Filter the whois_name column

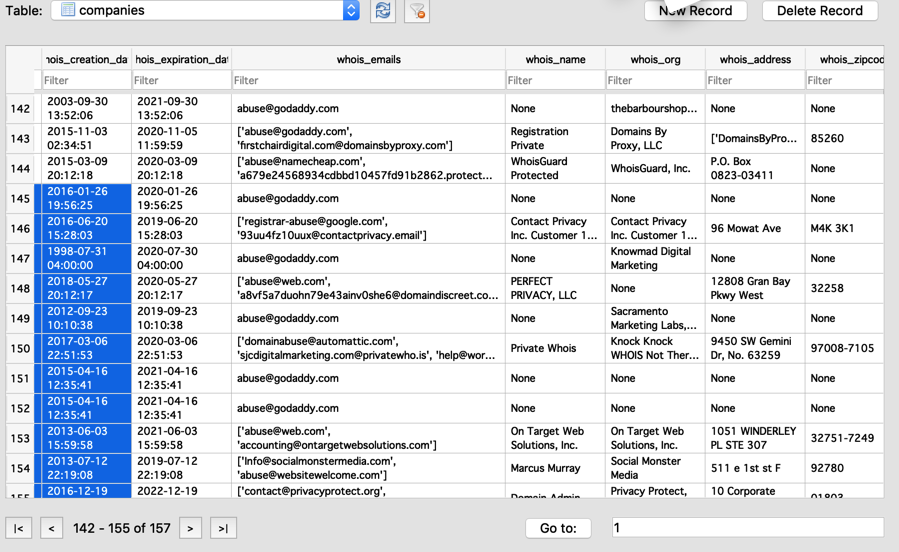[x=555, y=80]
